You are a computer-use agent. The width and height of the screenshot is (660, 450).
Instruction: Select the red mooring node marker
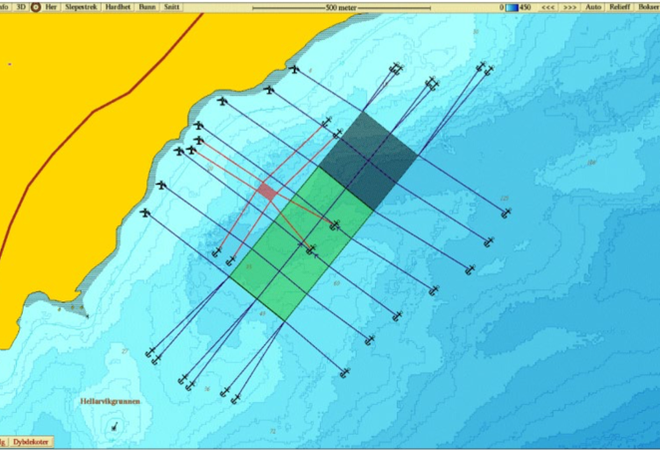click(x=266, y=189)
